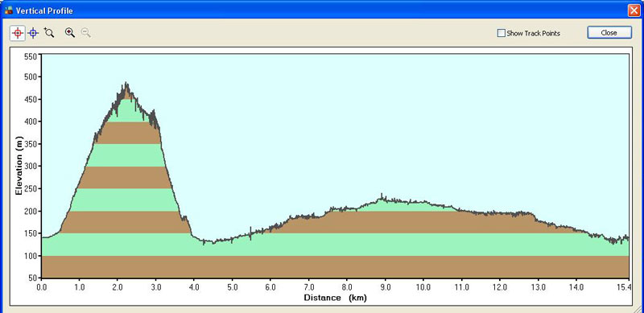644x313 pixels.
Task: Click the 250 elevation axis value
Action: point(31,189)
